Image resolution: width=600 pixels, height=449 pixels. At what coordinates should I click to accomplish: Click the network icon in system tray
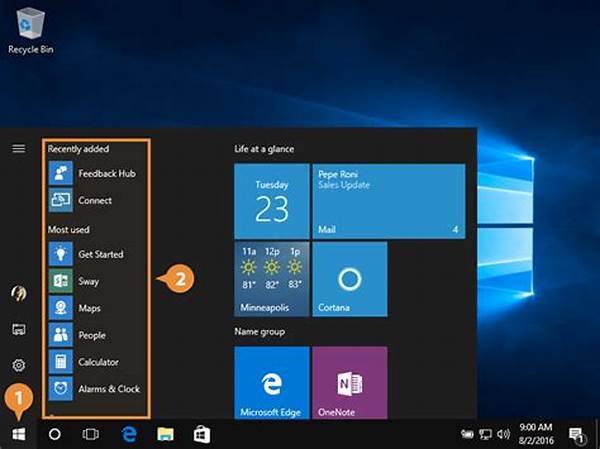point(485,434)
